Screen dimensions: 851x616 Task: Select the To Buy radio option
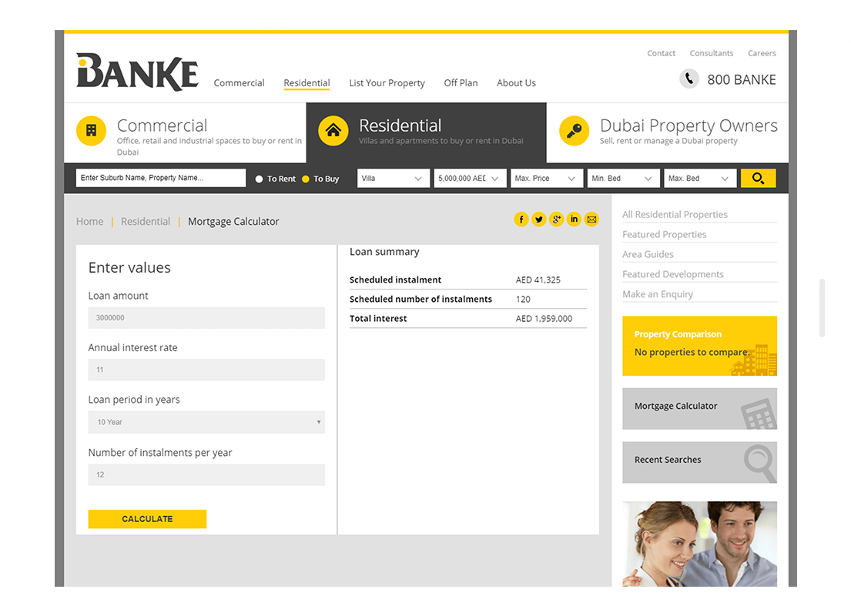click(x=306, y=179)
